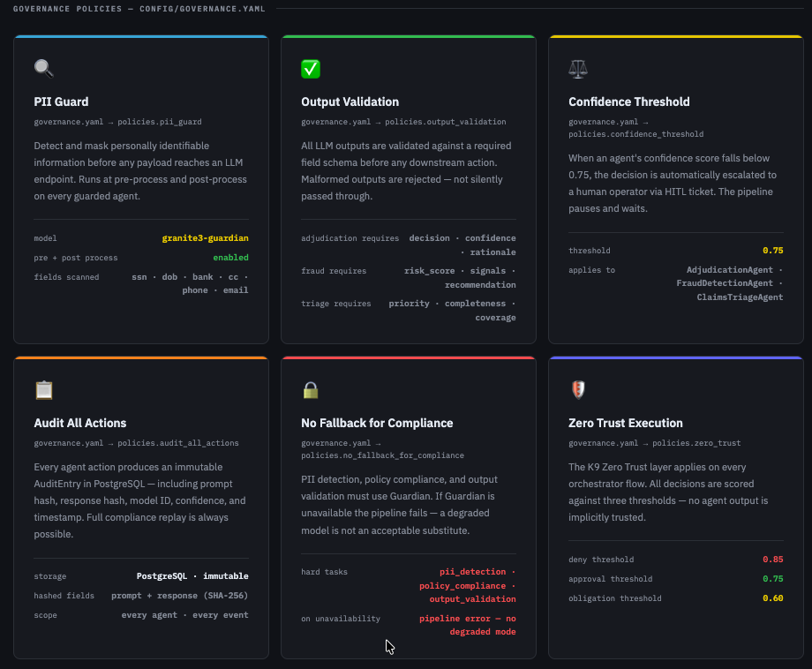The height and width of the screenshot is (669, 812).
Task: Select the Audit All Actions card title
Action: click(80, 423)
